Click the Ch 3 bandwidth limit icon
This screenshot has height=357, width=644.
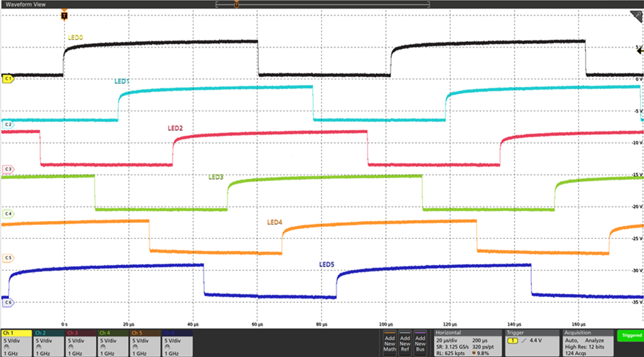click(71, 347)
